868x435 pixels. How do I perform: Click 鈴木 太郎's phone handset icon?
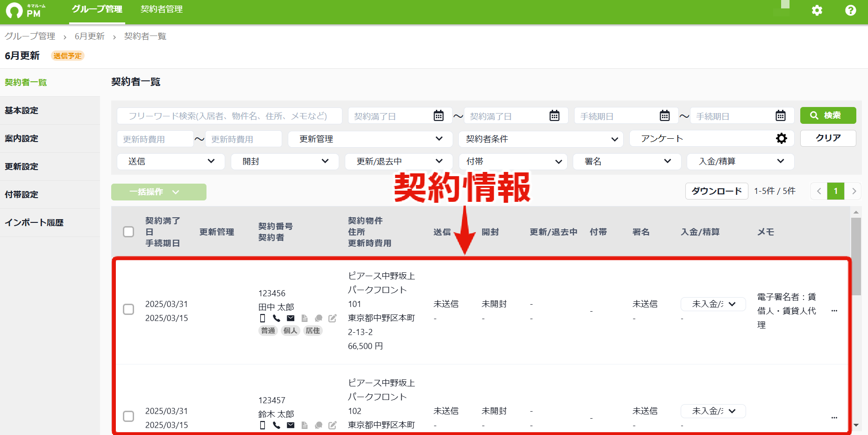277,425
